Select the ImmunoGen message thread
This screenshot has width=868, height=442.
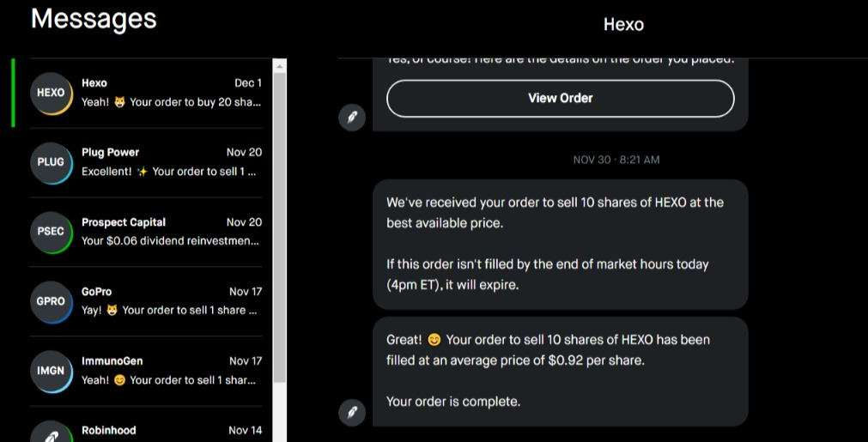click(x=171, y=371)
